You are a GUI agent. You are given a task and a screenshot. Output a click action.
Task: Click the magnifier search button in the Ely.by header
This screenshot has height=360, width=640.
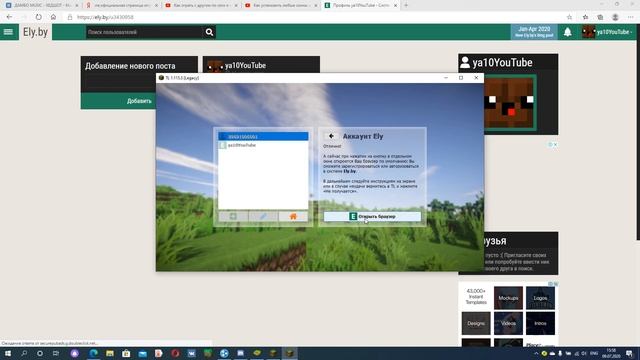pyautogui.click(x=209, y=32)
